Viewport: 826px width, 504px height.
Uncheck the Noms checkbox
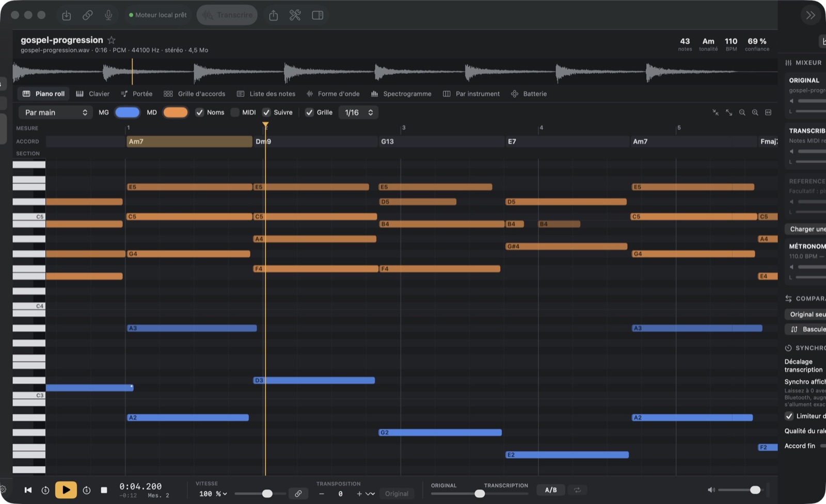(x=199, y=112)
